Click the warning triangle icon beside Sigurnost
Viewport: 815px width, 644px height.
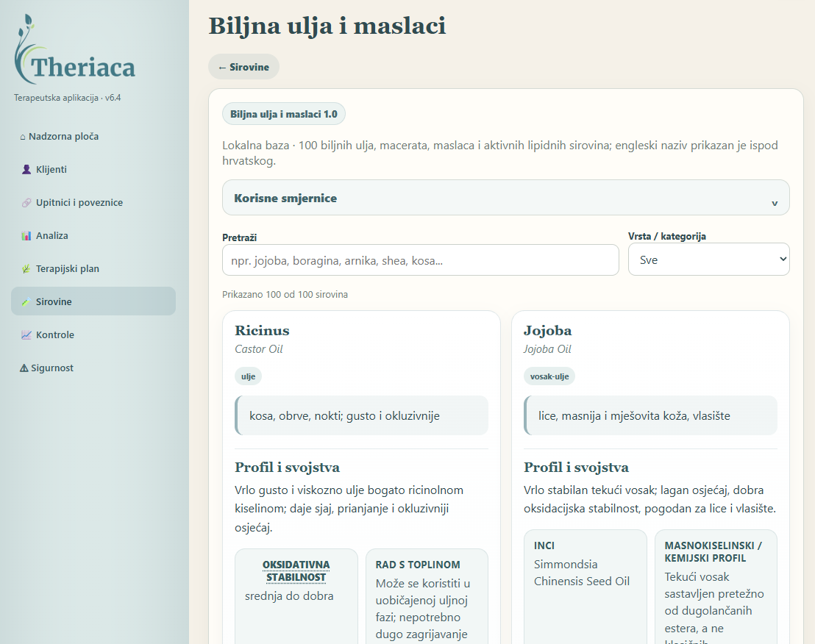[24, 368]
